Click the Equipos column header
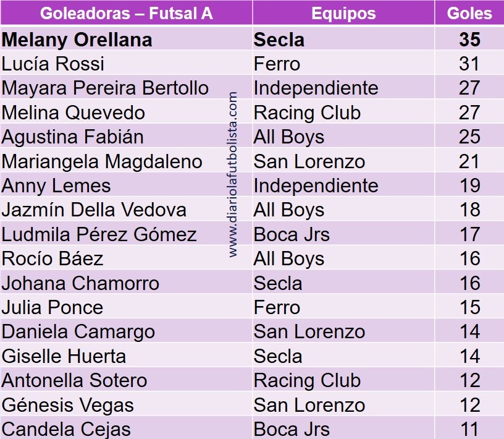504x439 pixels. coord(343,14)
